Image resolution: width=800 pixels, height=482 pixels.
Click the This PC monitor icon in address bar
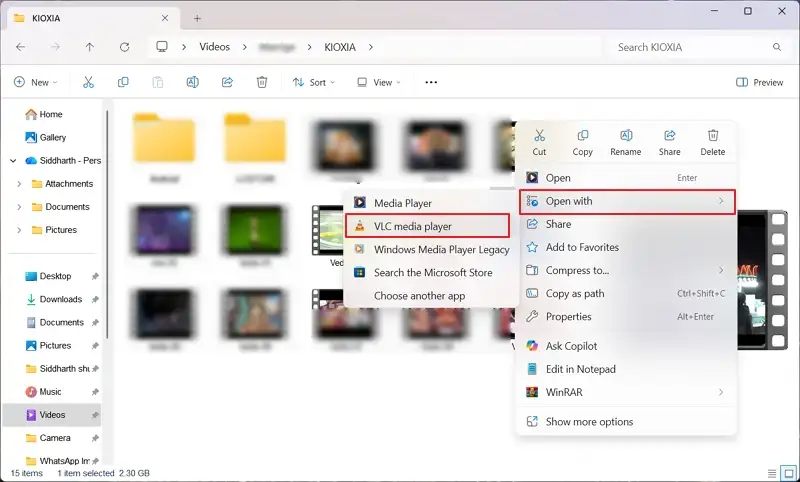point(162,47)
